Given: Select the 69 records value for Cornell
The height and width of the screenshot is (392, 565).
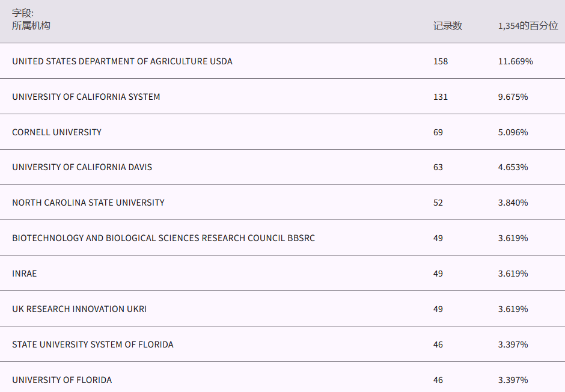Looking at the screenshot, I should pyautogui.click(x=438, y=132).
